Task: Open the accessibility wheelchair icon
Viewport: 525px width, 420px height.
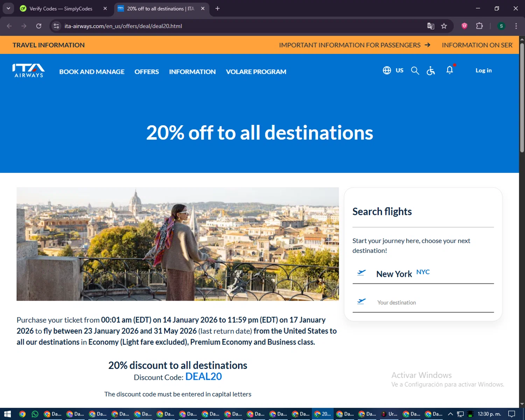Action: (431, 71)
